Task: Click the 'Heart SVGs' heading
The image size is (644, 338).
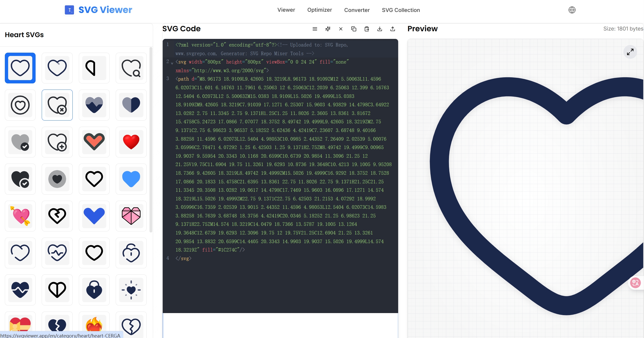Action: [24, 35]
